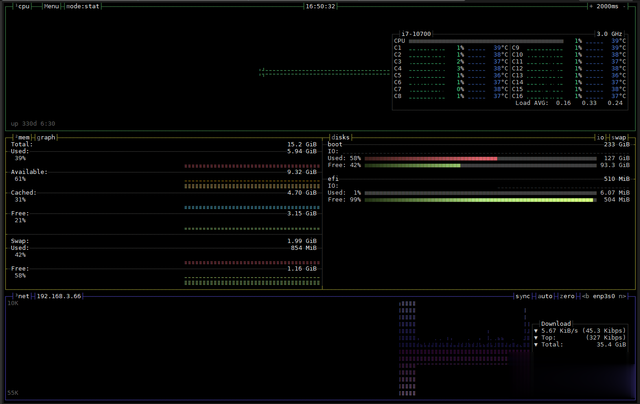Click the clock 16:50:32

320,7
